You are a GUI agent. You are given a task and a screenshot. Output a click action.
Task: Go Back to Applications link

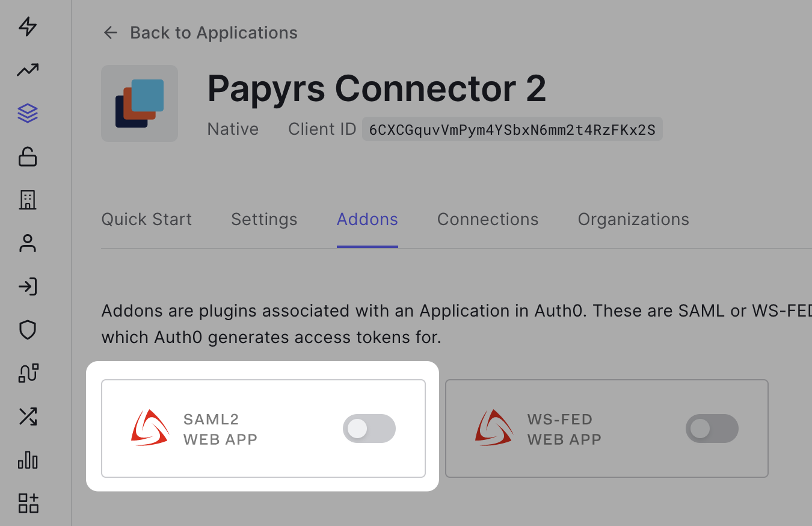pos(214,32)
